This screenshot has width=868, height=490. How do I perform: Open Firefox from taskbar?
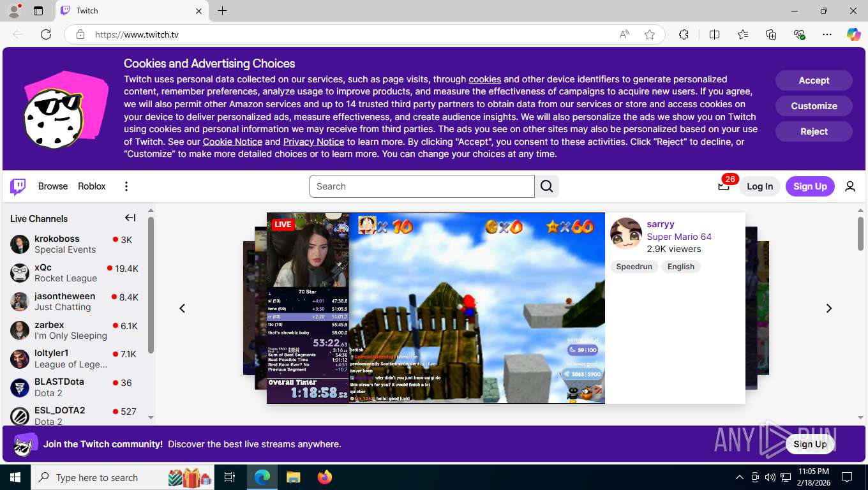click(x=324, y=477)
